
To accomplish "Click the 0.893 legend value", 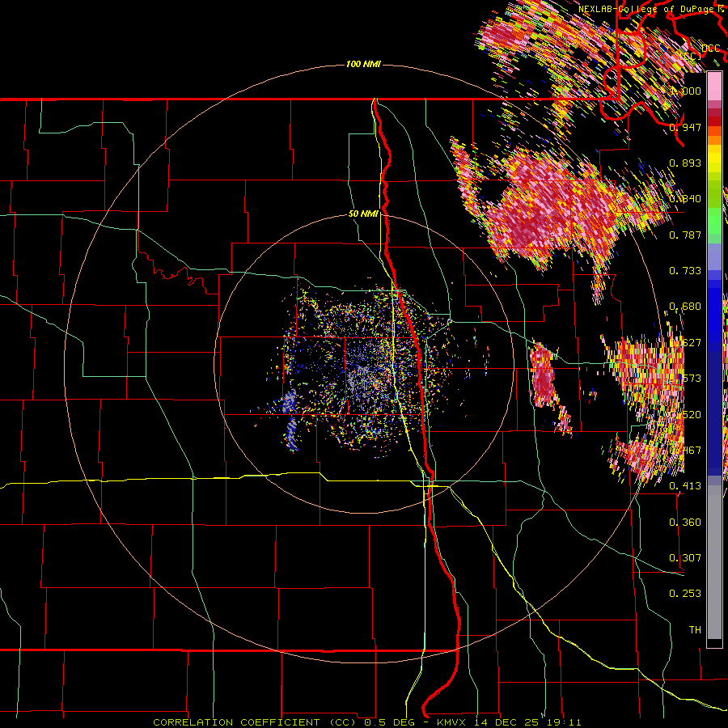I will 685,163.
